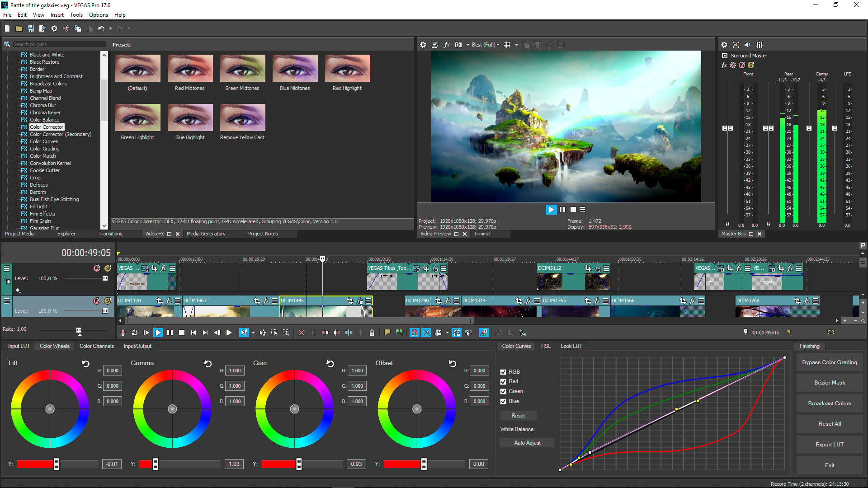Select the Bypass Color Grading option
Viewport: 868px width, 488px height.
coord(828,362)
